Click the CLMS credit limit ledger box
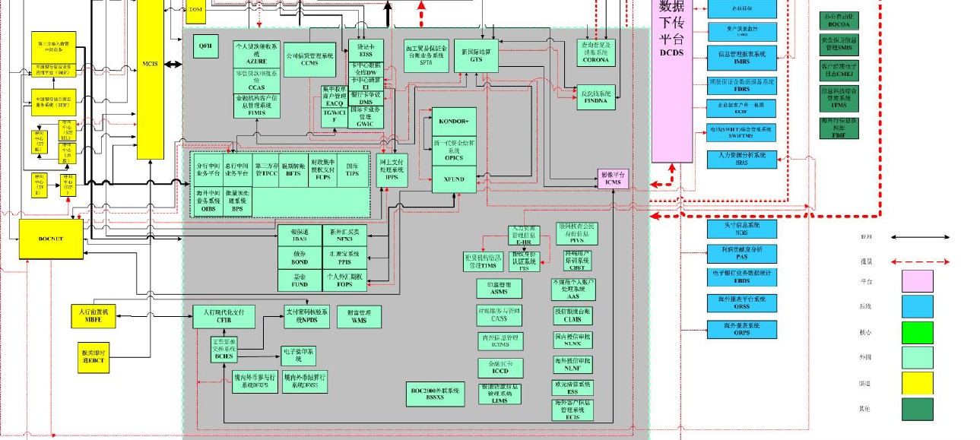The width and height of the screenshot is (980, 440). (x=572, y=315)
